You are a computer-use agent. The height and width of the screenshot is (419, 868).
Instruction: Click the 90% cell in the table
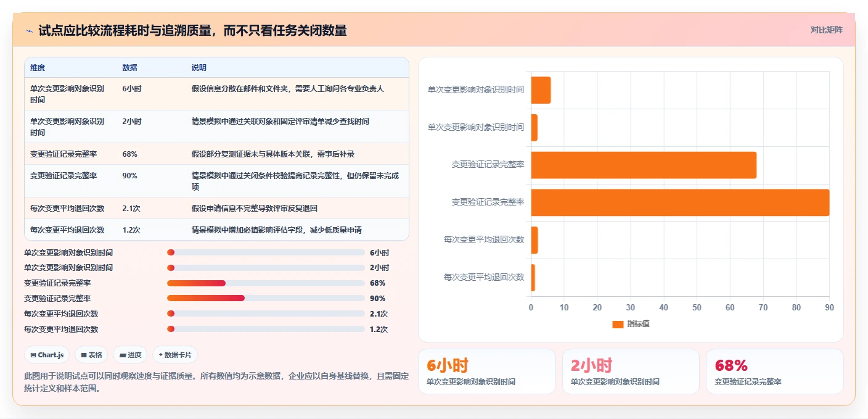coord(130,176)
